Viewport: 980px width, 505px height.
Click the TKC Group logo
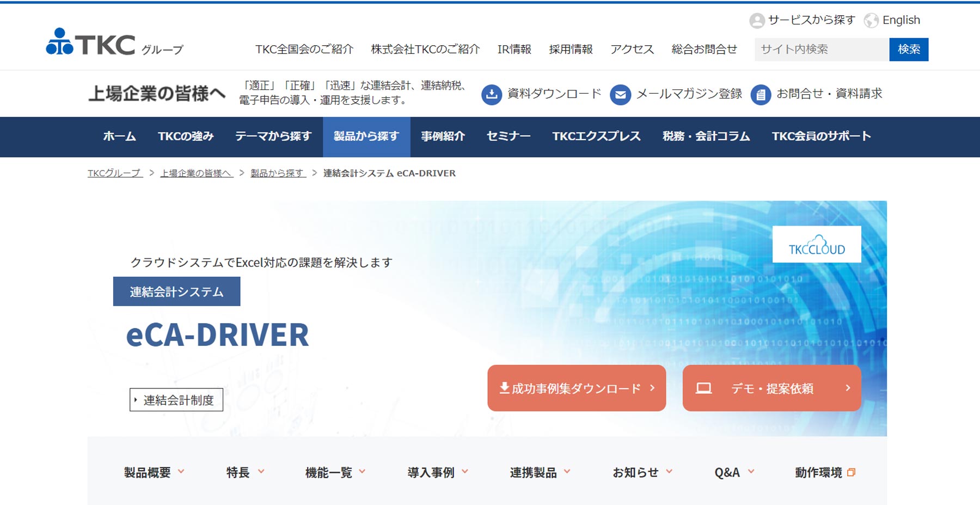point(115,42)
